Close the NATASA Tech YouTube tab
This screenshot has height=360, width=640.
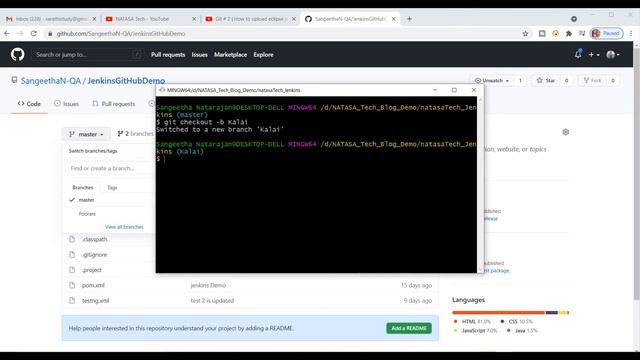194,19
